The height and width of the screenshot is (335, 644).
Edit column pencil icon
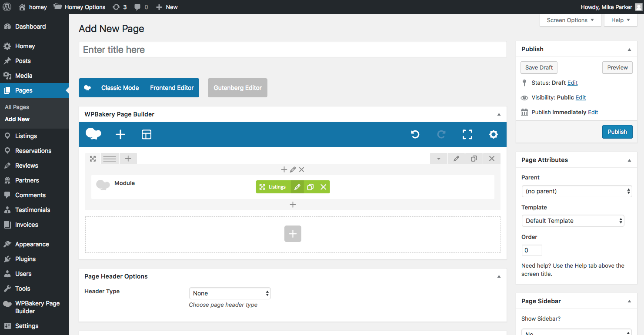293,169
